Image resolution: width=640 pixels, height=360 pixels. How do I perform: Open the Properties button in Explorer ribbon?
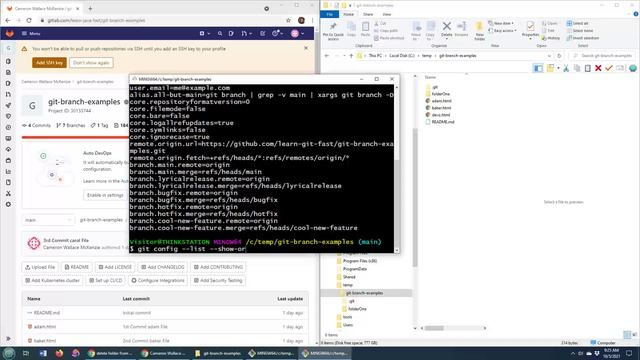pyautogui.click(x=530, y=30)
